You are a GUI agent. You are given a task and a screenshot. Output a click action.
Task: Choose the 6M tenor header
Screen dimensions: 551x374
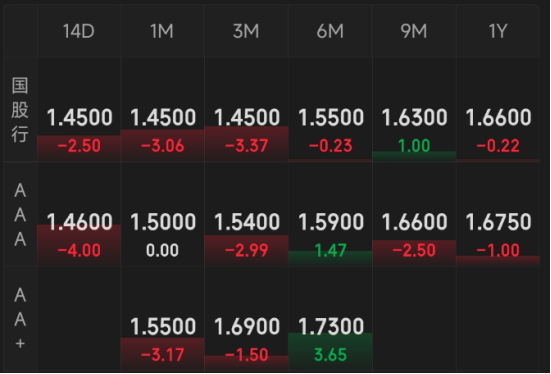(x=330, y=31)
